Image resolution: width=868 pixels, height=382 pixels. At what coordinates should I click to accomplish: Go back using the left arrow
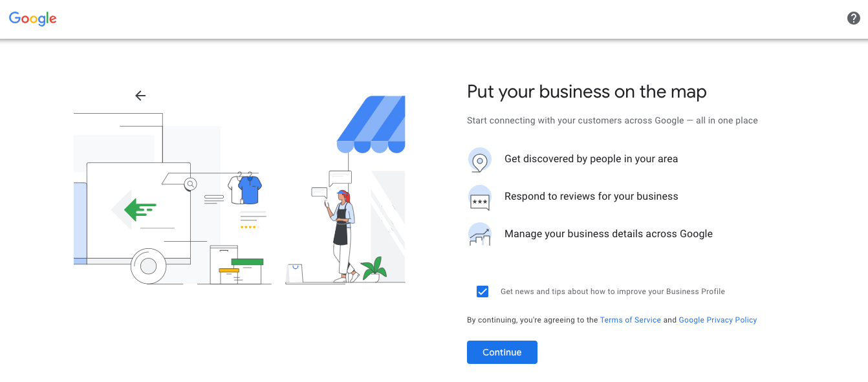(140, 96)
